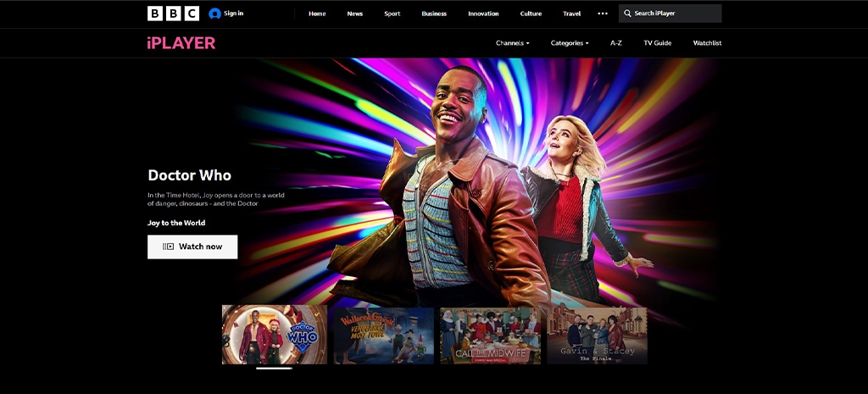Click the play icon in Watch now

(169, 247)
